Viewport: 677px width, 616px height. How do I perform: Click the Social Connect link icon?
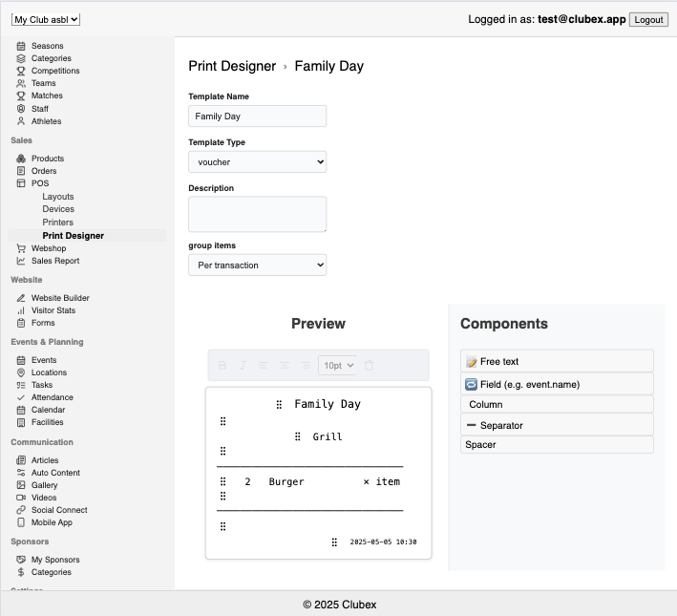click(21, 510)
